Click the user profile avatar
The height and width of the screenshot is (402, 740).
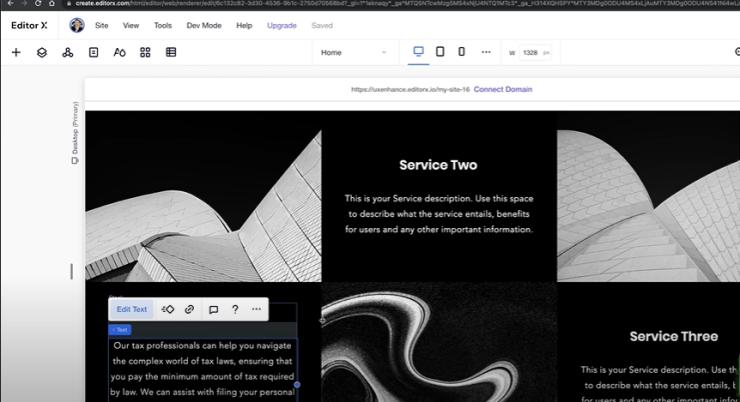click(77, 25)
